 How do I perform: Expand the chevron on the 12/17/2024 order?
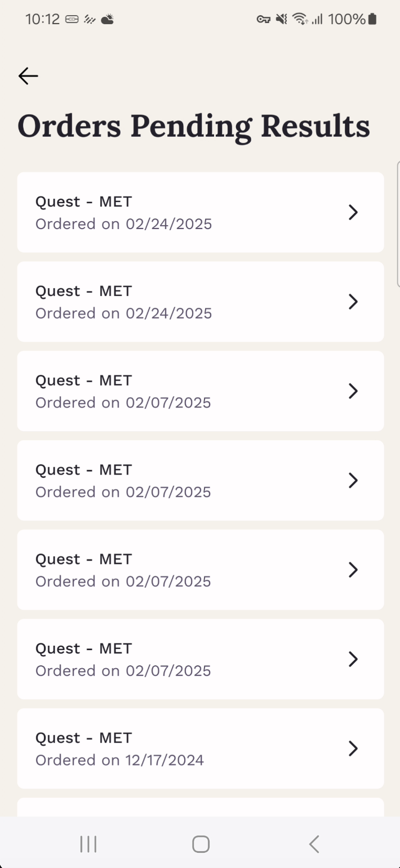click(x=353, y=749)
